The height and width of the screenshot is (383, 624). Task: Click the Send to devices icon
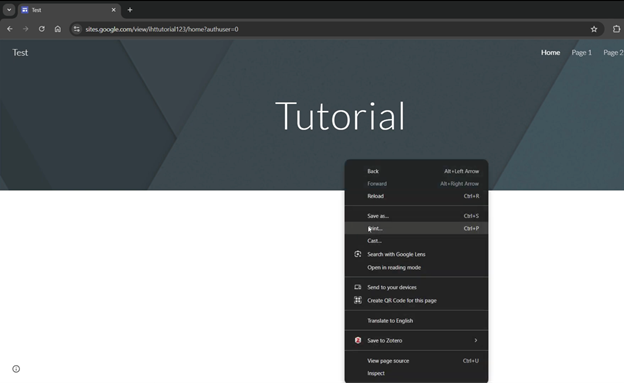358,287
